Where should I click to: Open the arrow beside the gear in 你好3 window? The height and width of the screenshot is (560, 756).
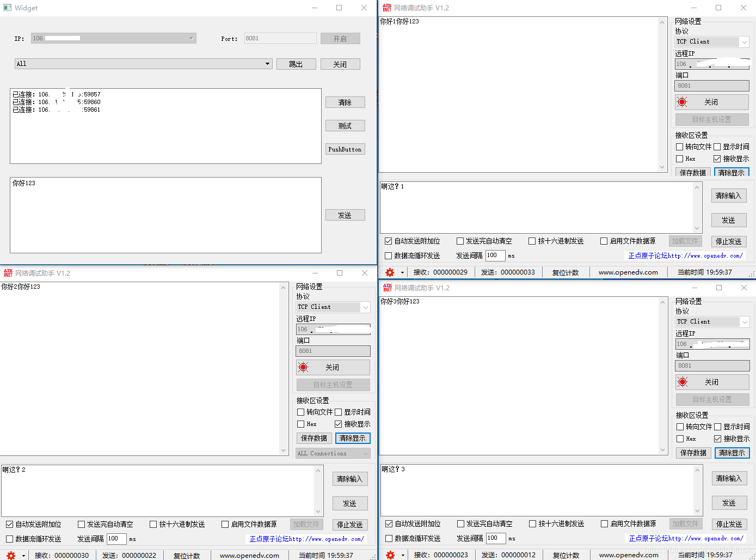[x=403, y=555]
